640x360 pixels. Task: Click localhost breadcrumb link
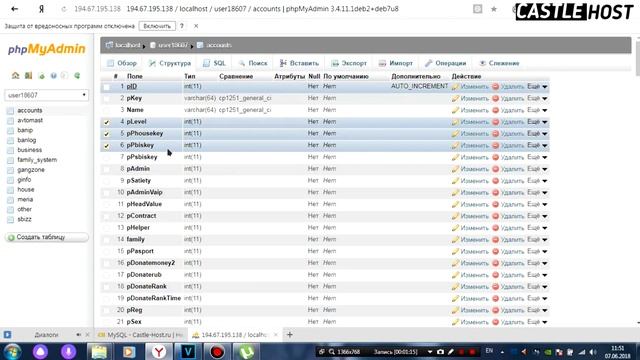pos(127,45)
